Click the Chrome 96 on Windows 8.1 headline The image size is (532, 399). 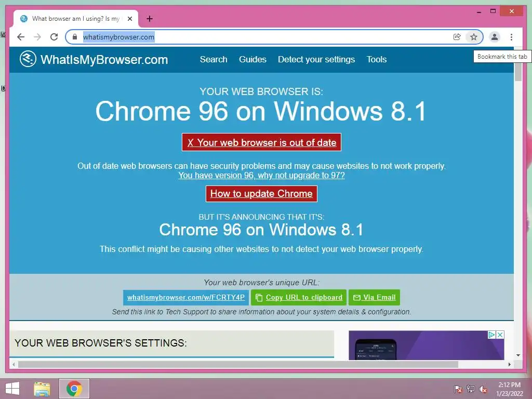click(261, 111)
